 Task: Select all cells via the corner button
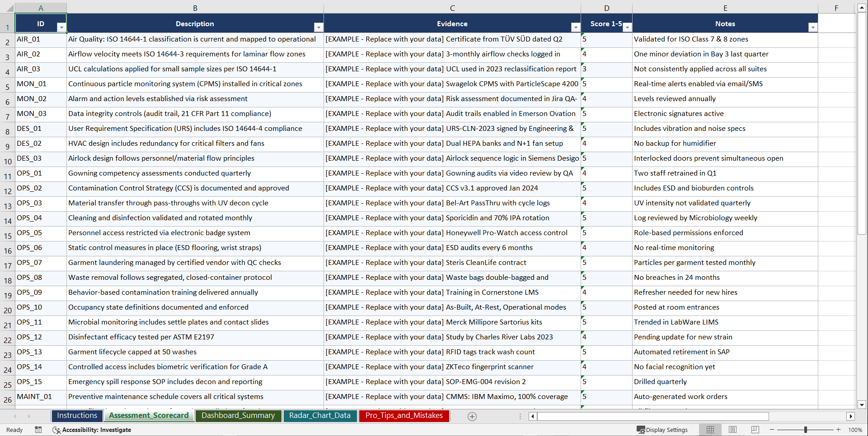(10, 8)
